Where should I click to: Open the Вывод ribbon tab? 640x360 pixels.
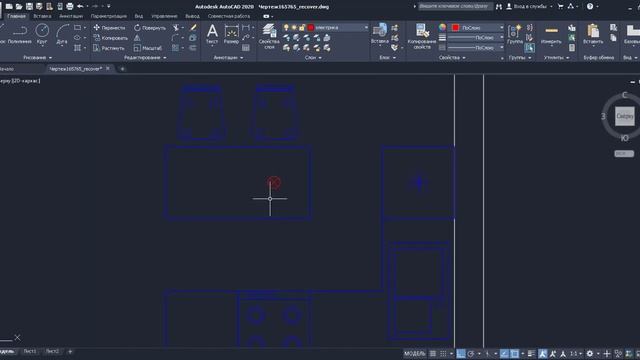click(x=192, y=16)
